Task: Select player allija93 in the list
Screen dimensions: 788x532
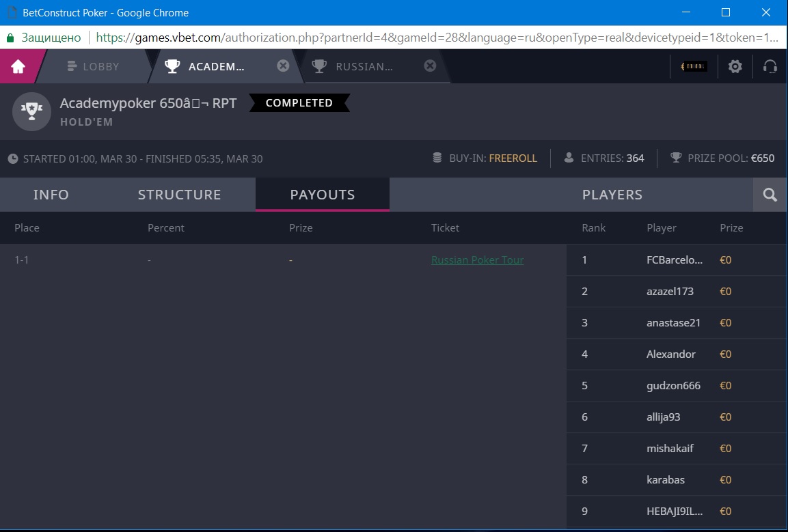Action: point(677,417)
